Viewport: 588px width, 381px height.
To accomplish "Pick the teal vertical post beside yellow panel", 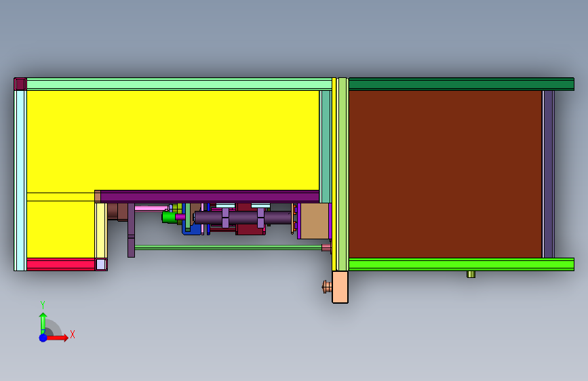I will pyautogui.click(x=325, y=146).
